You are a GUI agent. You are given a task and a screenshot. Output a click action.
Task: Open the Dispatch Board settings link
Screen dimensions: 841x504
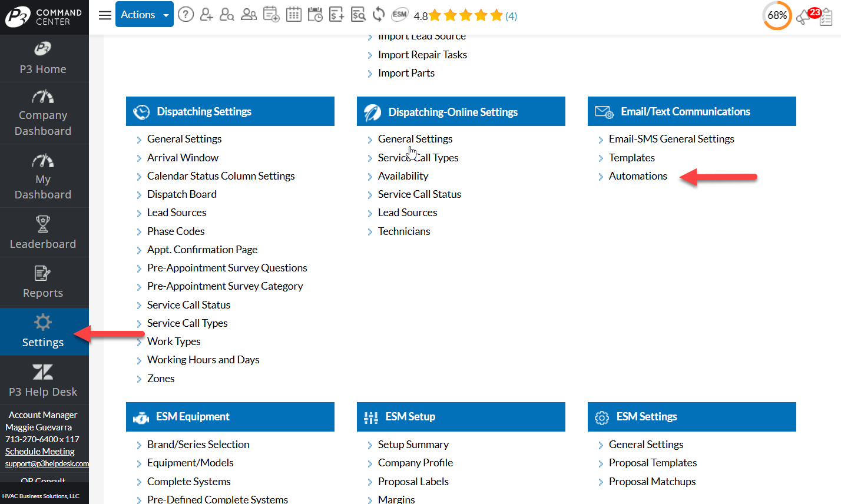[181, 194]
